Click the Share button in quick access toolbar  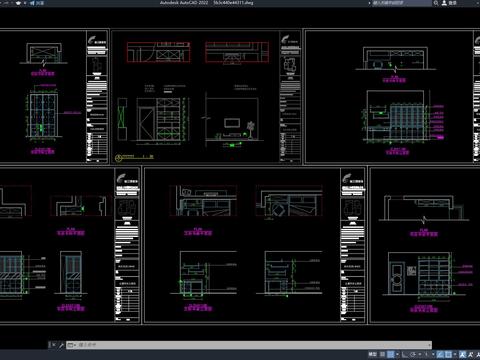(x=37, y=3)
